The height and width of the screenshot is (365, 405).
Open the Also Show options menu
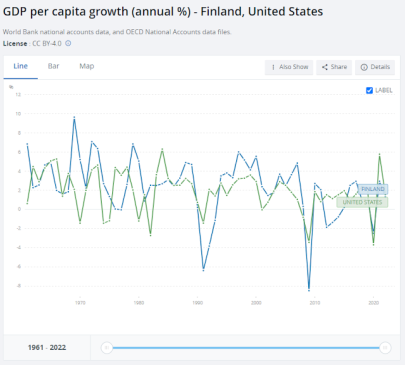coord(289,67)
